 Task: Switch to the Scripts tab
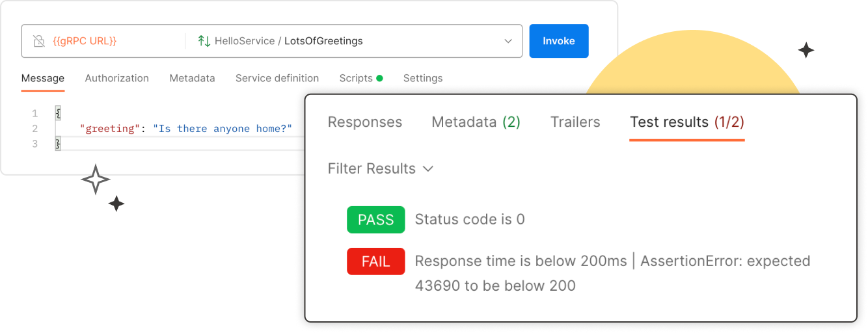356,78
